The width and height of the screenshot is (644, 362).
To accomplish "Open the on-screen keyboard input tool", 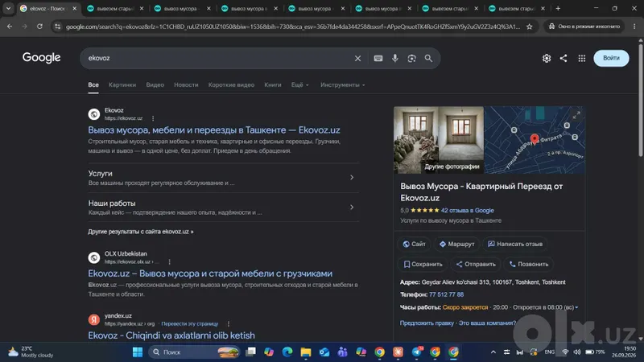I will [378, 58].
